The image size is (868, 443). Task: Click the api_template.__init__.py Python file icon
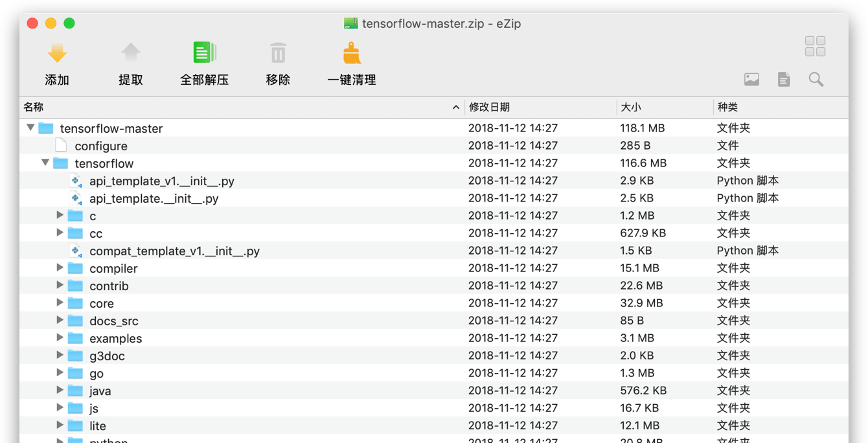tap(76, 198)
